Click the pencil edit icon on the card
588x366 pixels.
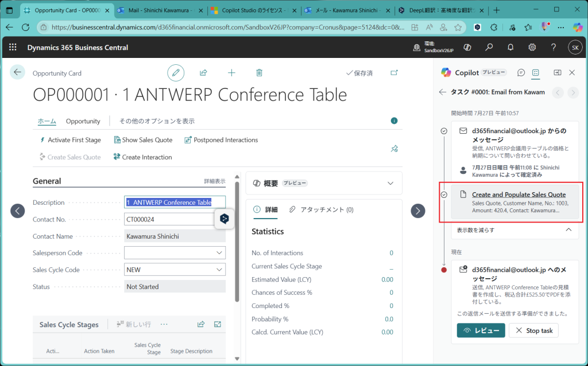coord(176,73)
